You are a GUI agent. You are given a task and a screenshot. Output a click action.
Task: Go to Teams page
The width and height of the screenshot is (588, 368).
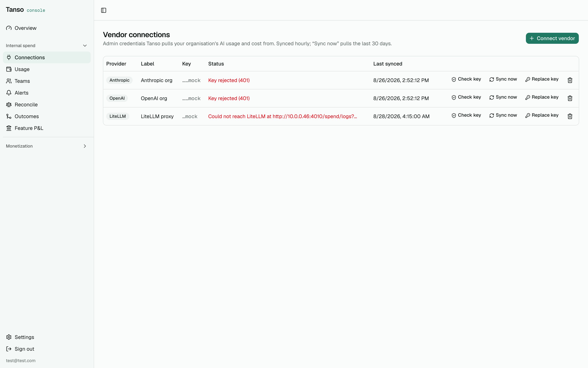coord(47,81)
